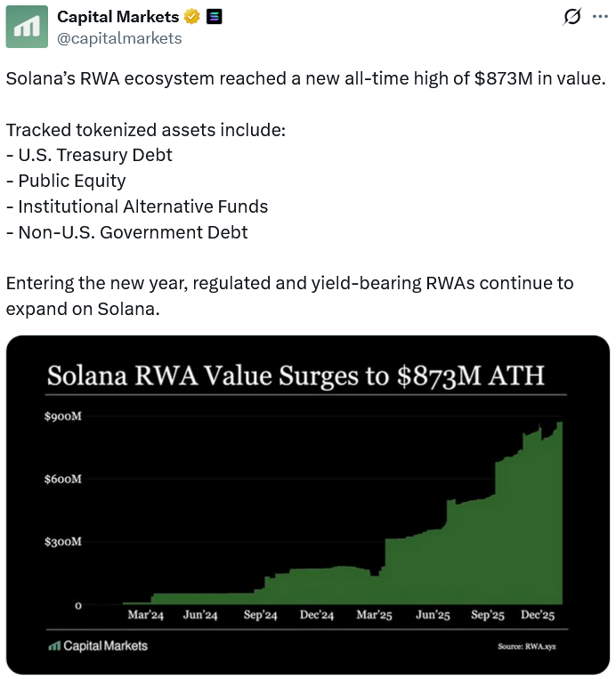Image resolution: width=616 pixels, height=679 pixels.
Task: Click the sentence about $873M all-time high
Action: [x=305, y=78]
